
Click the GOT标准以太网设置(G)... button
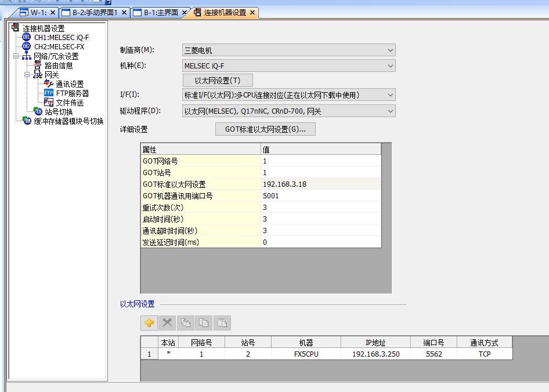pos(265,129)
